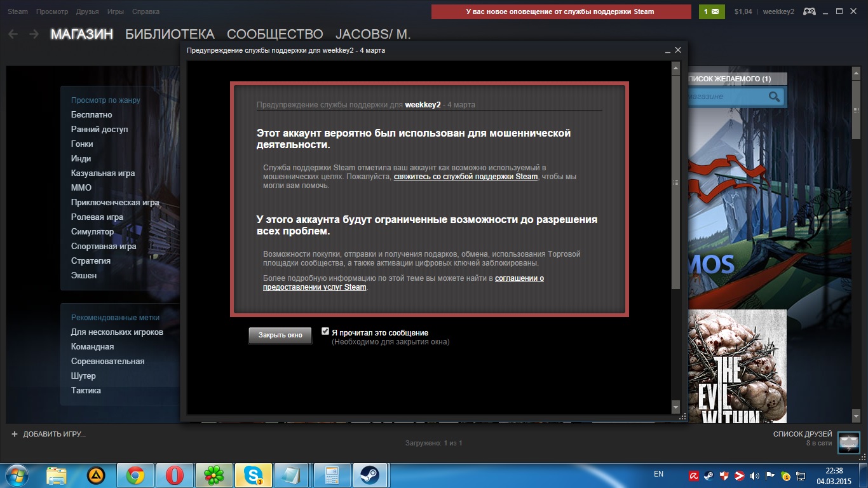Click the red antivirus tray icon

[694, 475]
